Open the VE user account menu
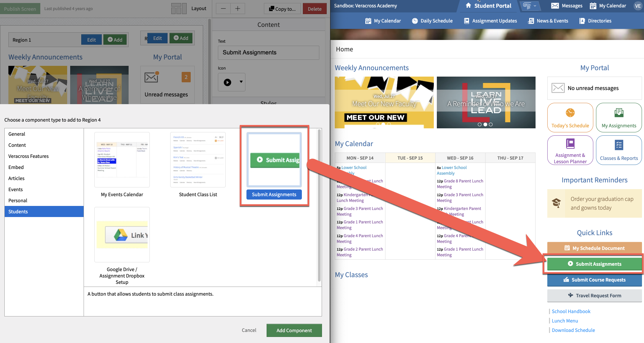This screenshot has width=644, height=343. 637,6
